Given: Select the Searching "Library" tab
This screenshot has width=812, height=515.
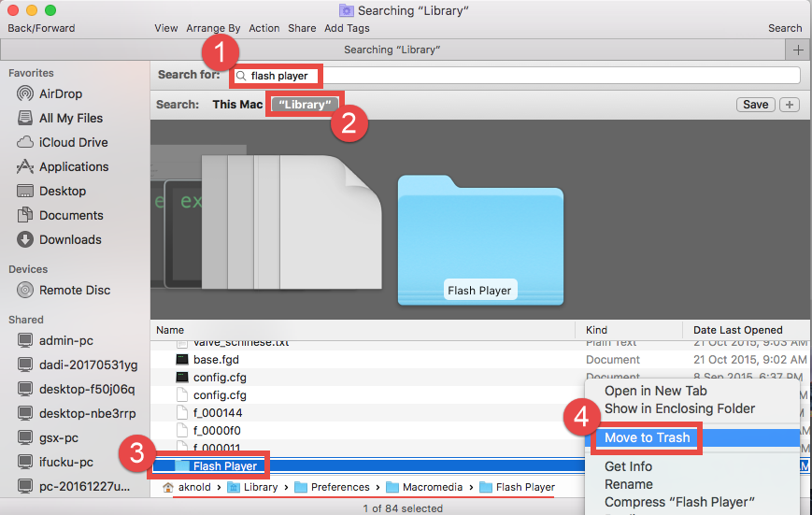Looking at the screenshot, I should 392,50.
